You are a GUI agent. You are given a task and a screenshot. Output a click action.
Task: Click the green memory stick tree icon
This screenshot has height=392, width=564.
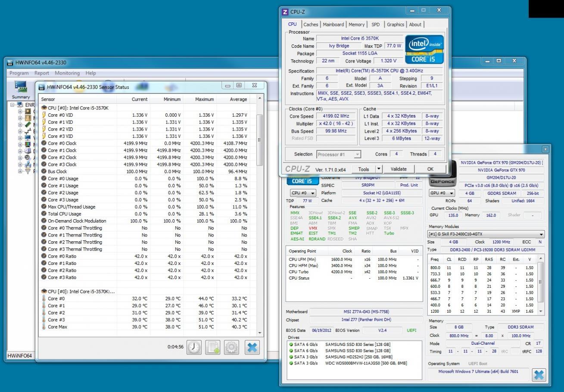point(28,125)
